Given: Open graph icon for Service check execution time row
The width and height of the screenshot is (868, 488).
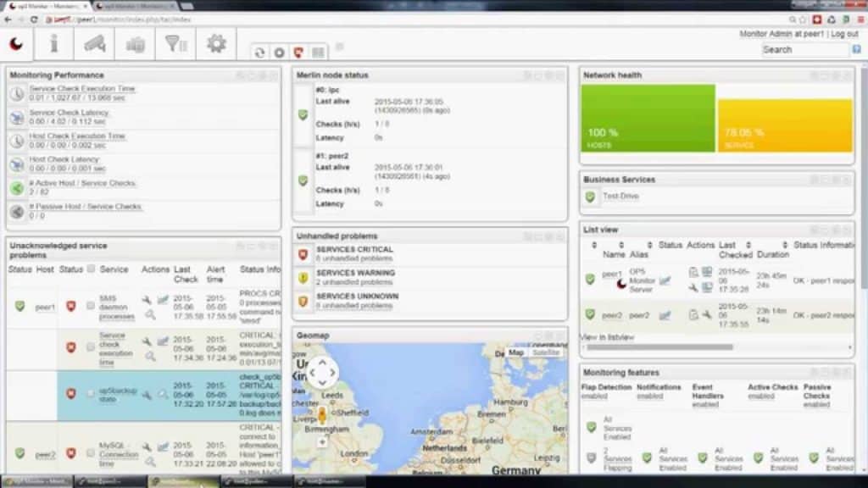Looking at the screenshot, I should [163, 342].
